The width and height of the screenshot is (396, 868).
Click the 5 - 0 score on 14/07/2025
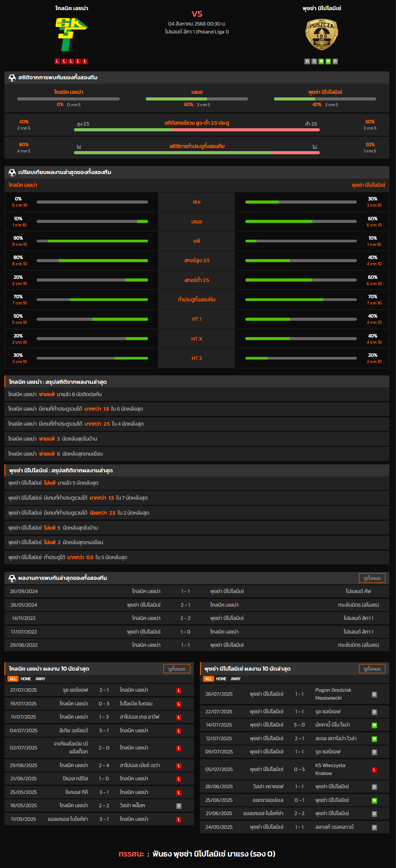300,725
